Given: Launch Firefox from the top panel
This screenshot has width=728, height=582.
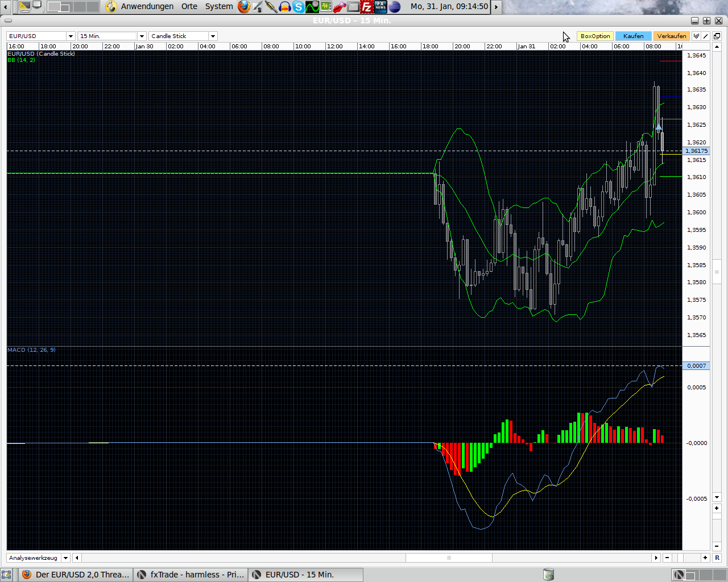Looking at the screenshot, I should click(244, 7).
